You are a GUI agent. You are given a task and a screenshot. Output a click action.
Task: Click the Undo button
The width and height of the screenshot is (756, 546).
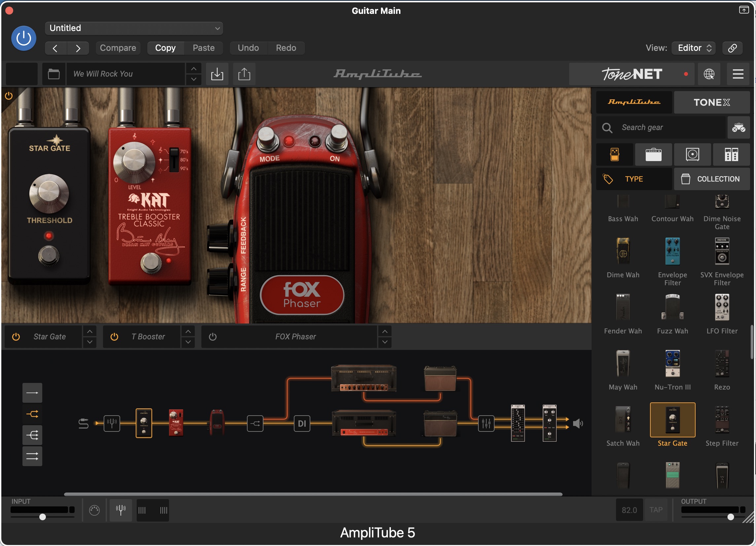point(248,48)
